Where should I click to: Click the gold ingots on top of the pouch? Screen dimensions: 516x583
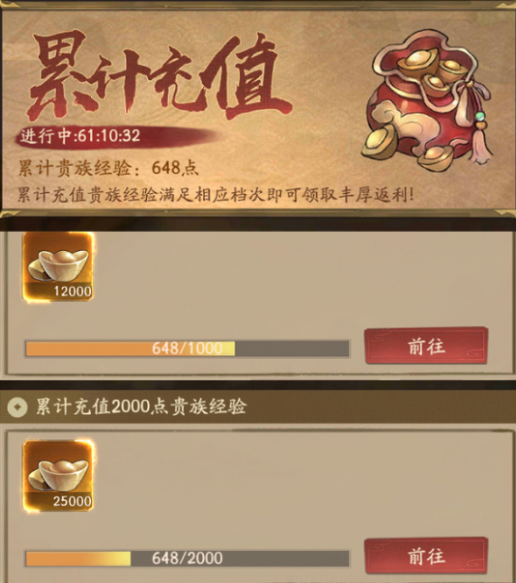click(x=431, y=71)
